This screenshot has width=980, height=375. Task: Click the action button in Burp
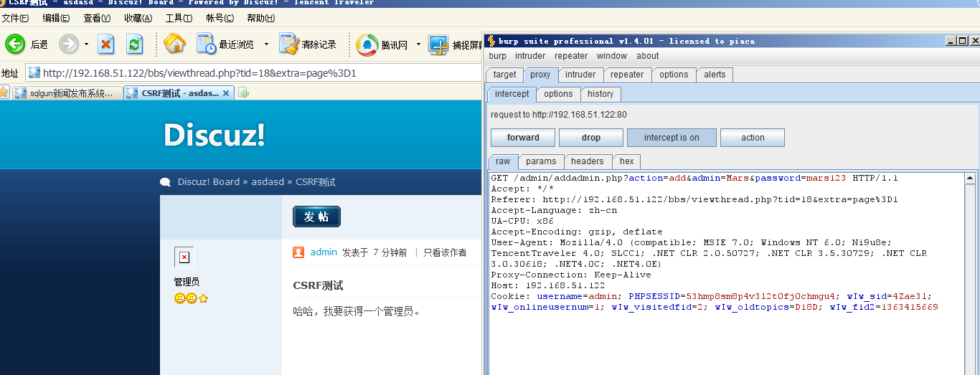pyautogui.click(x=753, y=138)
